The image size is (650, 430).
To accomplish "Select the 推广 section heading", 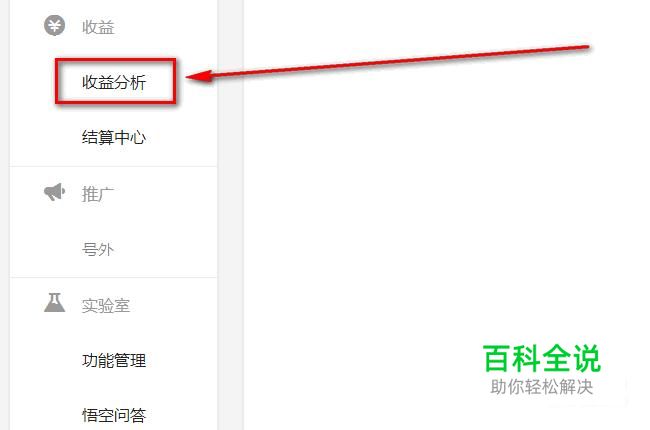I will point(98,194).
